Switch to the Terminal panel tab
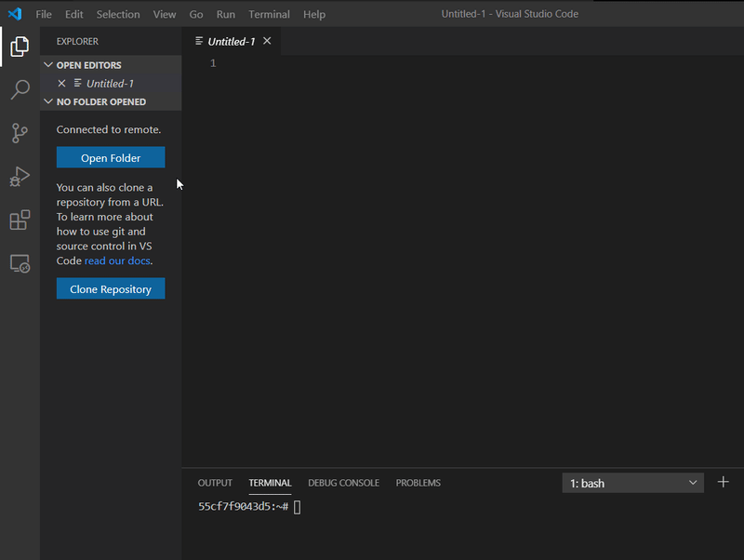This screenshot has height=560, width=744. tap(270, 483)
